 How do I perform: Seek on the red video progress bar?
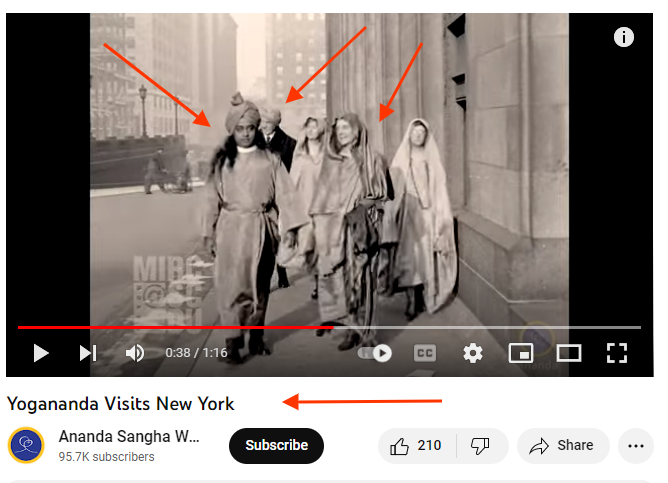pyautogui.click(x=329, y=327)
